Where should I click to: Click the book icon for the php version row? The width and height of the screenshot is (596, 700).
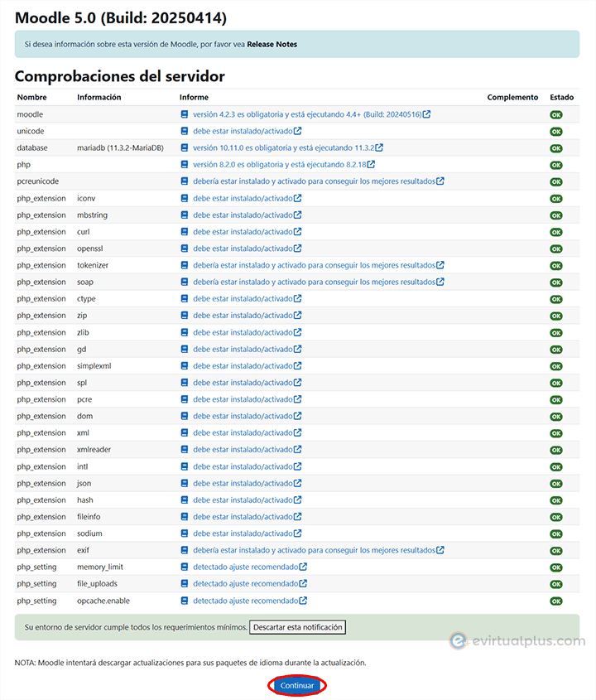(x=185, y=165)
